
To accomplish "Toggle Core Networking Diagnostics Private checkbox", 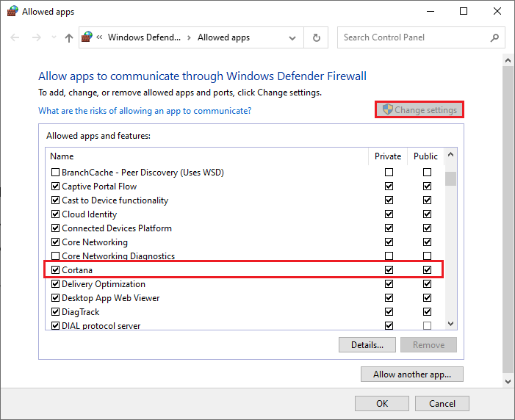I will click(389, 256).
